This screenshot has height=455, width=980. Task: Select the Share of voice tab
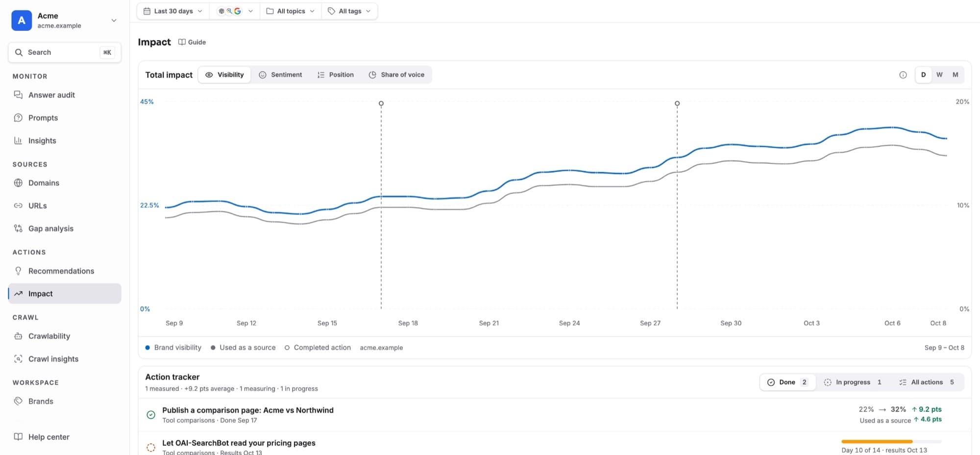396,75
